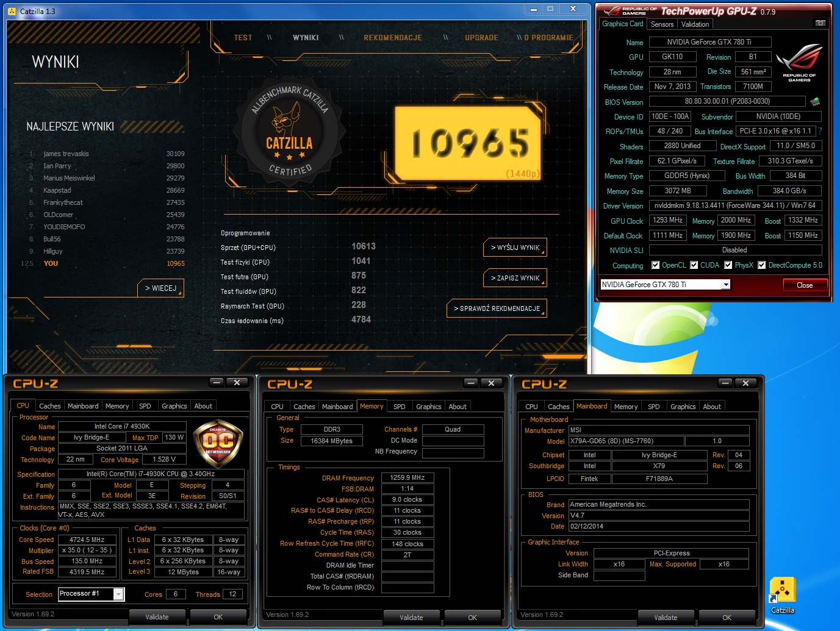The height and width of the screenshot is (631, 840).
Task: Click the Memory Size value 3072 MB
Action: [x=678, y=191]
